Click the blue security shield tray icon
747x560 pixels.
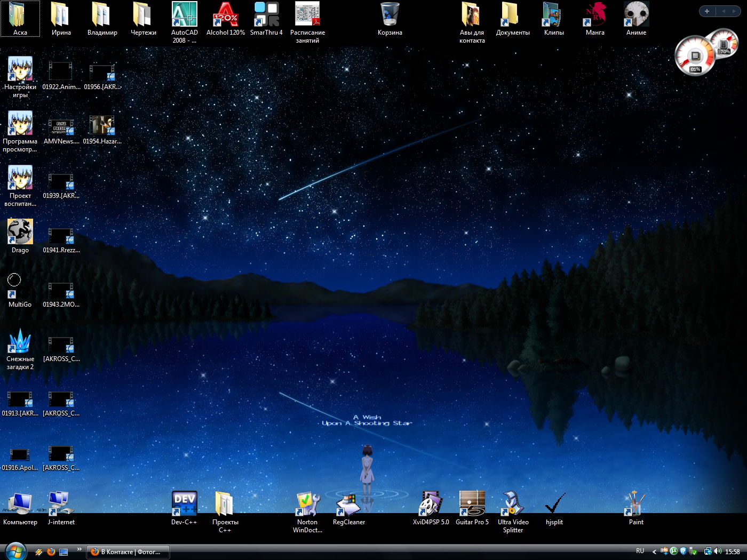coord(684,551)
